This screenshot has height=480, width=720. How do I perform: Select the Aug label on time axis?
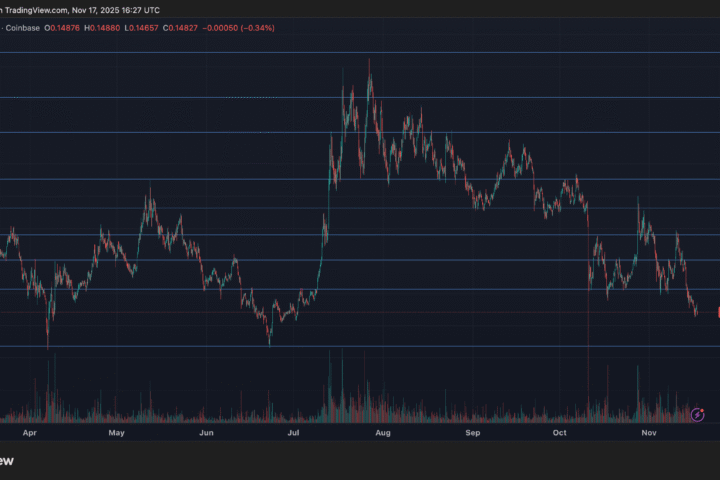381,434
